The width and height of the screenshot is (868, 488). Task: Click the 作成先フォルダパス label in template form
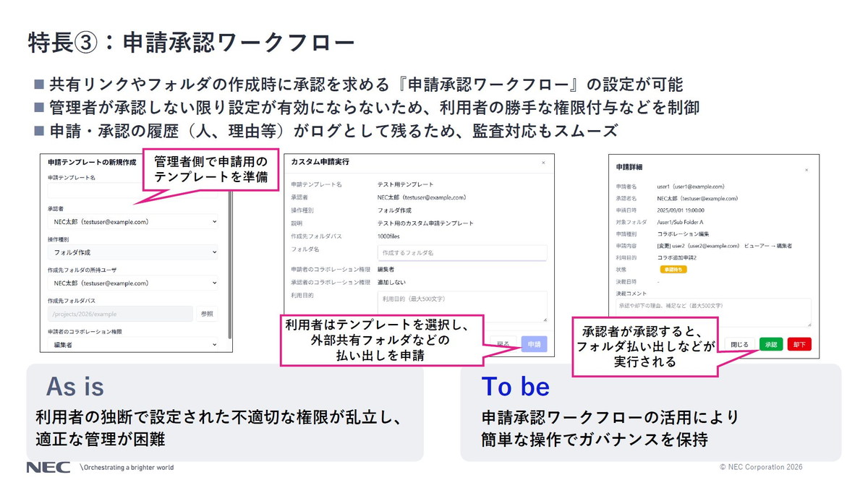[x=72, y=300]
